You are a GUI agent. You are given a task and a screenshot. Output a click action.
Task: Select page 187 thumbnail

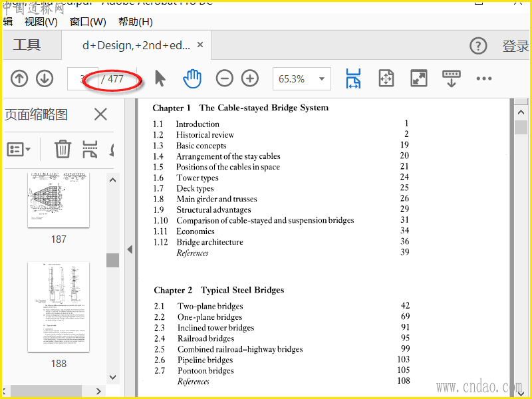point(59,200)
